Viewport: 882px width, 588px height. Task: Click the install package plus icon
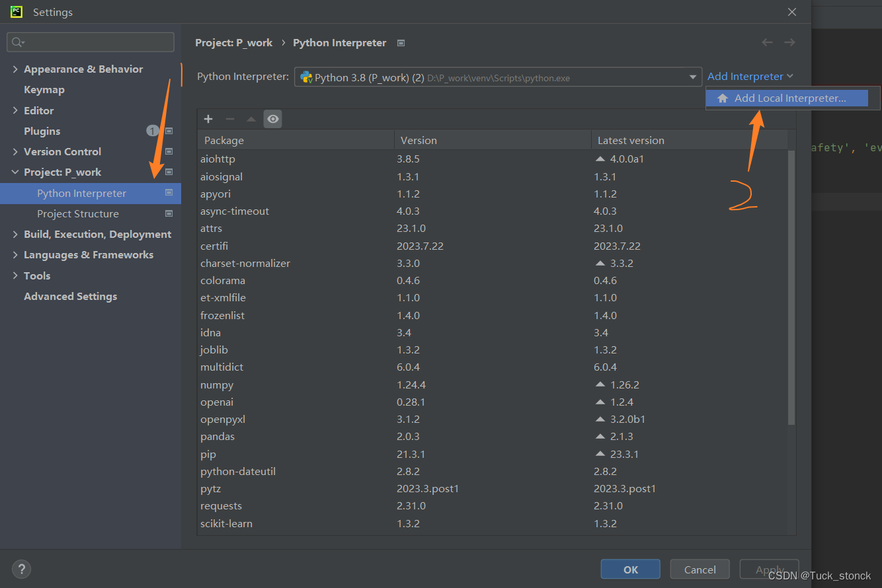208,119
